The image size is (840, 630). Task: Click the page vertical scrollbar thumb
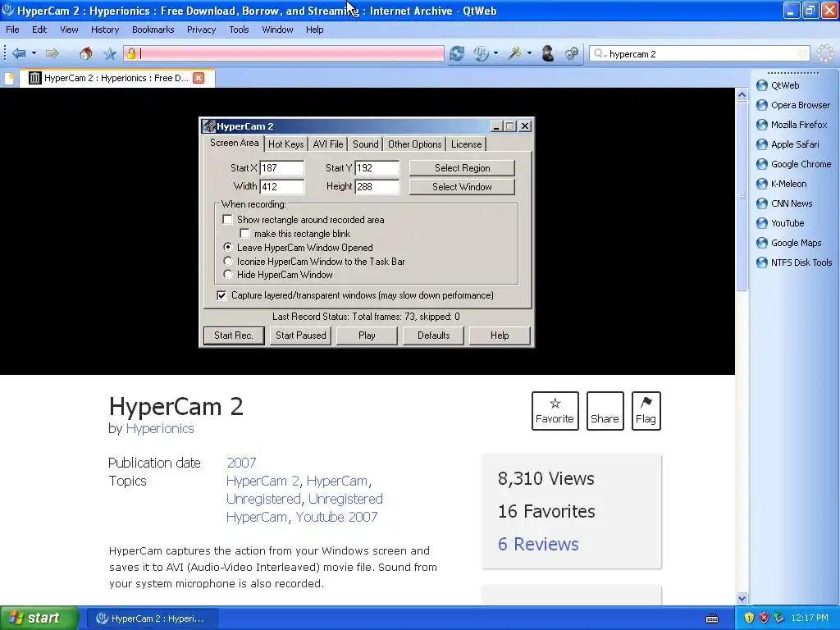coord(742,196)
